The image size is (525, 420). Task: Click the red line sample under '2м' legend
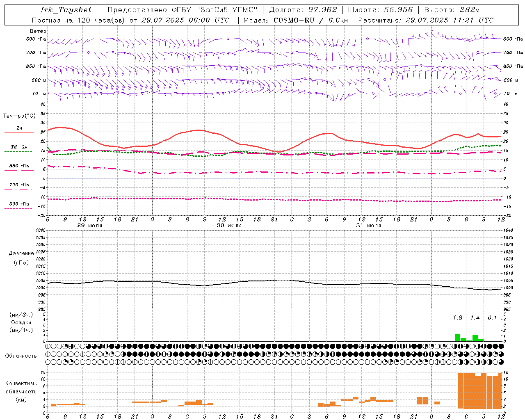coord(19,132)
